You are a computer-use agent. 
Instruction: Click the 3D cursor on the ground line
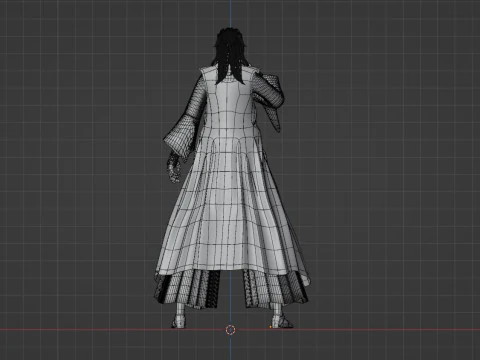[230, 330]
